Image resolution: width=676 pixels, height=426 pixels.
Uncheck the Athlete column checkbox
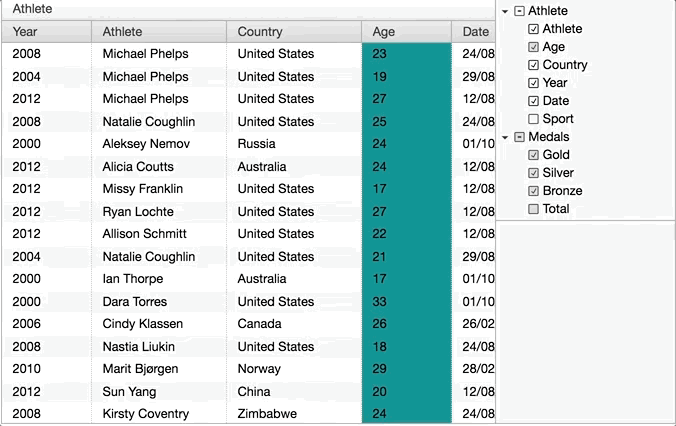[533, 29]
